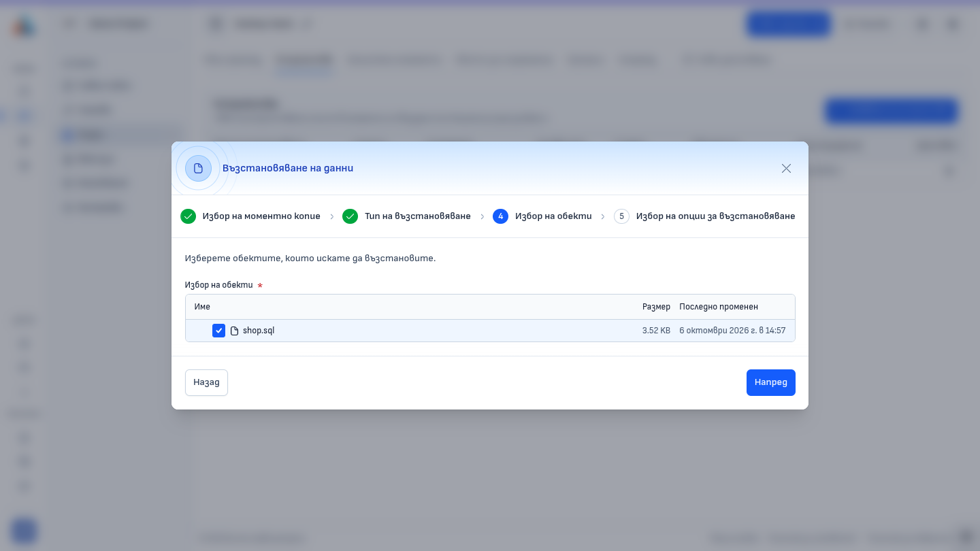Screen dimensions: 980x551
Task: Sort by the Размер column header
Action: [x=656, y=307]
